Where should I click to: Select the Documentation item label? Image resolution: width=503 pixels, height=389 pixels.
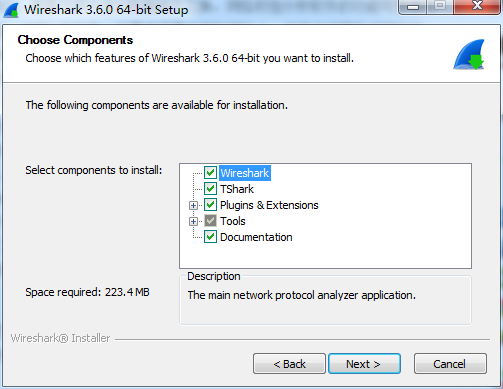[x=256, y=237]
